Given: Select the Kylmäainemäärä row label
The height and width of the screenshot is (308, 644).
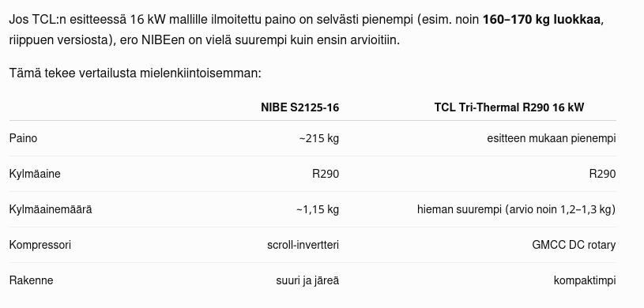Looking at the screenshot, I should pyautogui.click(x=51, y=209).
